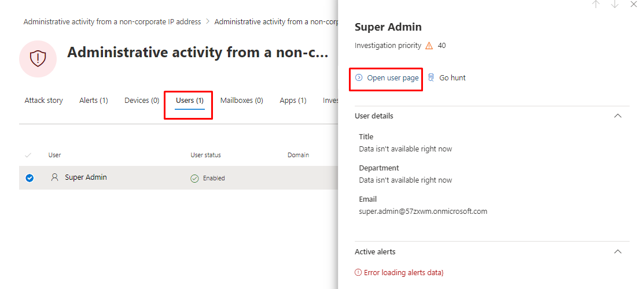644x289 pixels.
Task: Open first breadcrumb Administrative activity link
Action: point(112,22)
